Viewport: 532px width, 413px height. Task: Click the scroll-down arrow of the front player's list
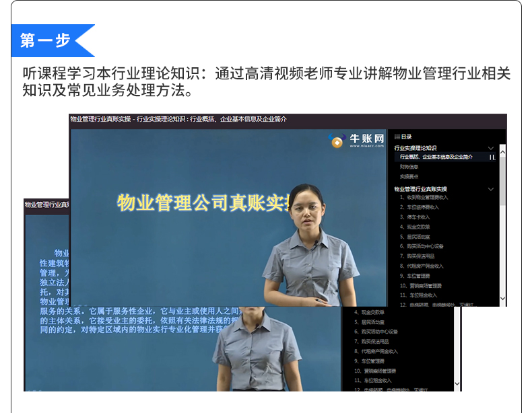(x=503, y=299)
